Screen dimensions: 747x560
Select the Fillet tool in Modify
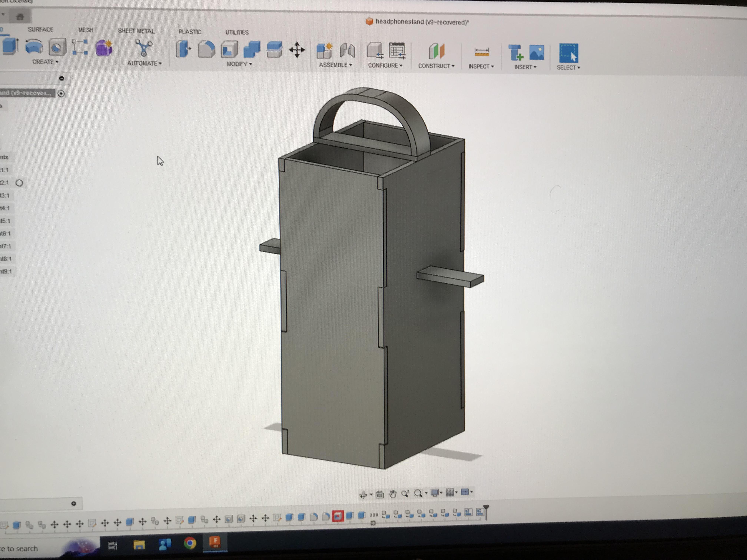[x=206, y=49]
